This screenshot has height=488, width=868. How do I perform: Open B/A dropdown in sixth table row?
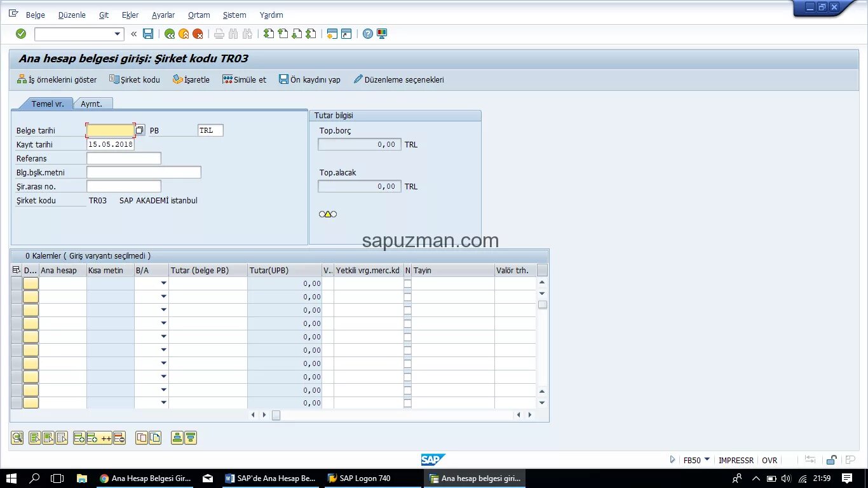click(163, 350)
